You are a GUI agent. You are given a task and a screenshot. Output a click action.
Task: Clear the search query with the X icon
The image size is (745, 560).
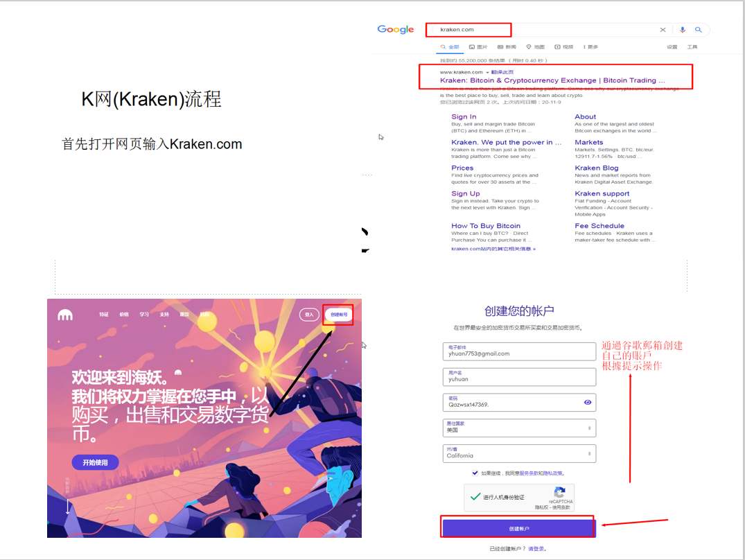pos(663,29)
